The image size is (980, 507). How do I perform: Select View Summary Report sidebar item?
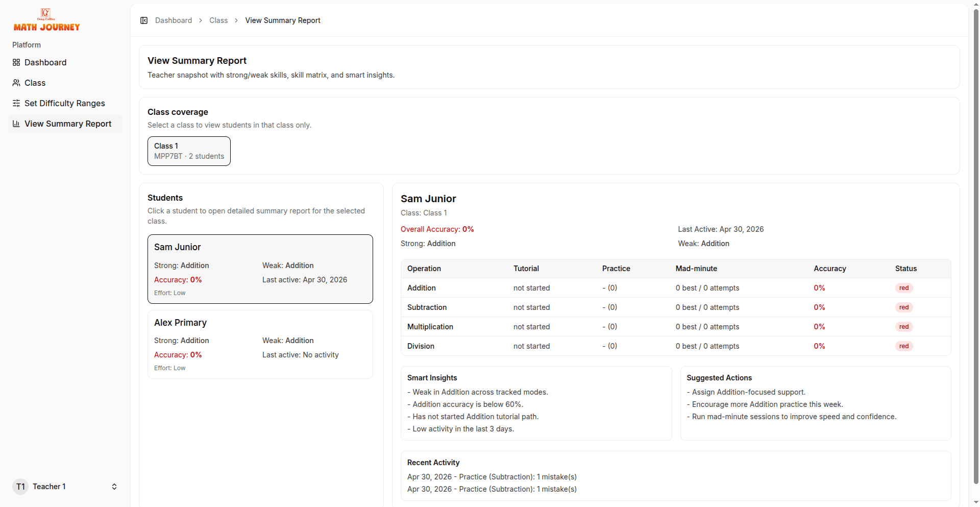pos(65,124)
